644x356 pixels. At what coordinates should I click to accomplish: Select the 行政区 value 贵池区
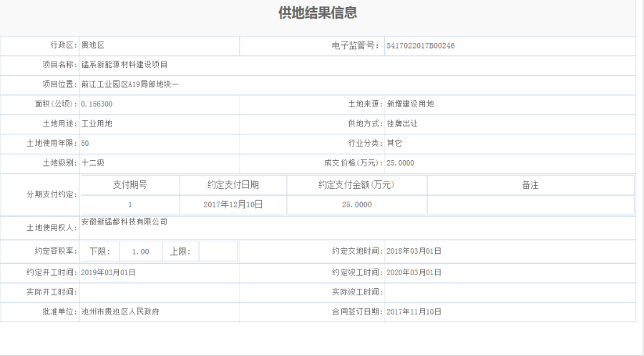point(93,45)
